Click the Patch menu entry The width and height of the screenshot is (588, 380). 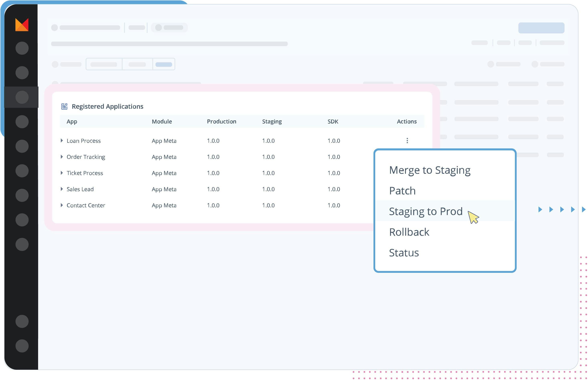tap(402, 191)
